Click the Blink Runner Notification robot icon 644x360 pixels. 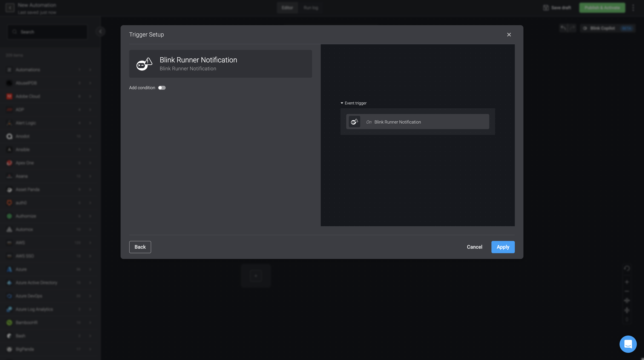(x=144, y=64)
